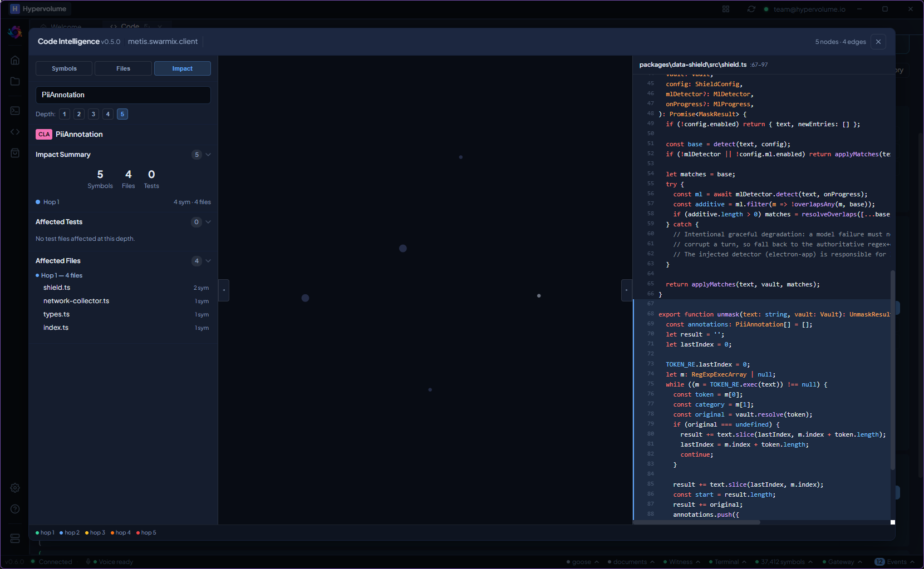Click the hop 5 legend entry
The height and width of the screenshot is (569, 924).
tap(146, 533)
